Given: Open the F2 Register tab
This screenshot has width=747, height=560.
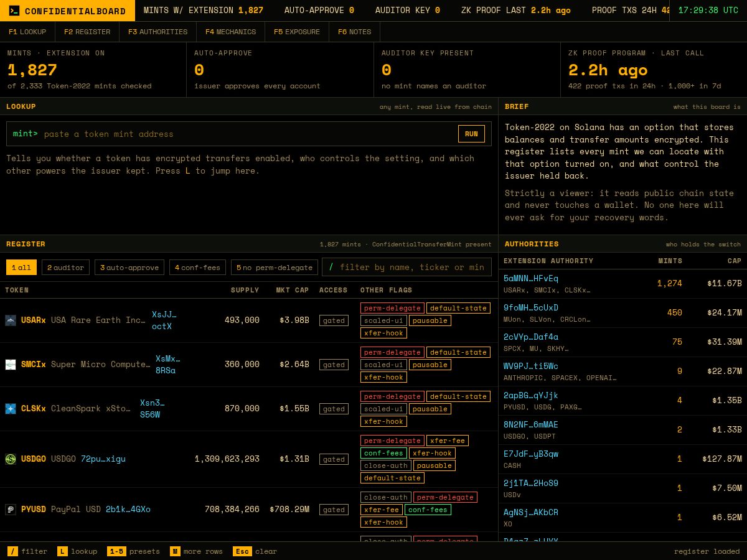Looking at the screenshot, I should (87, 32).
